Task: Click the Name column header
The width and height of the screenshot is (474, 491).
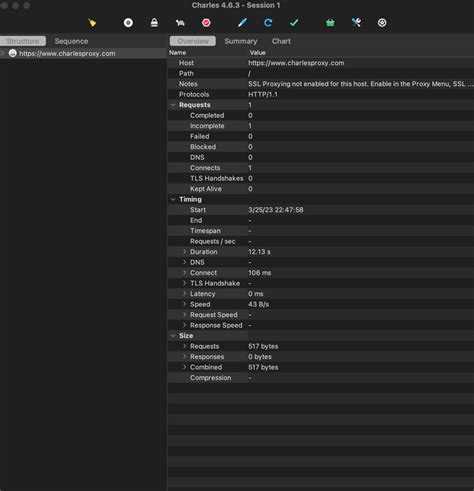Action: tap(178, 52)
